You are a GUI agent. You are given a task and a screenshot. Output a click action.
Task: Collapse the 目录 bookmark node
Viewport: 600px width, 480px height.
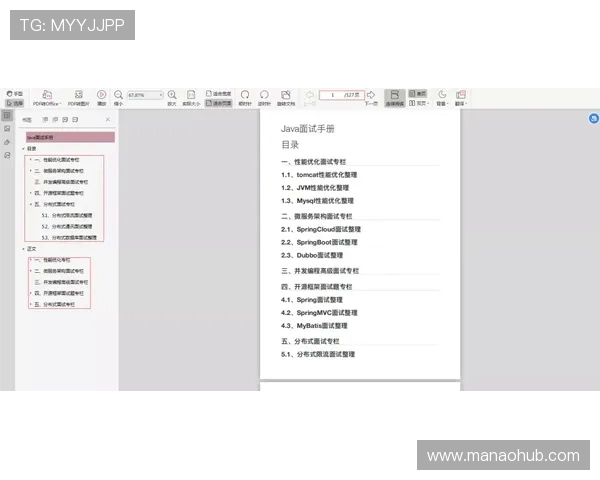tap(23, 149)
